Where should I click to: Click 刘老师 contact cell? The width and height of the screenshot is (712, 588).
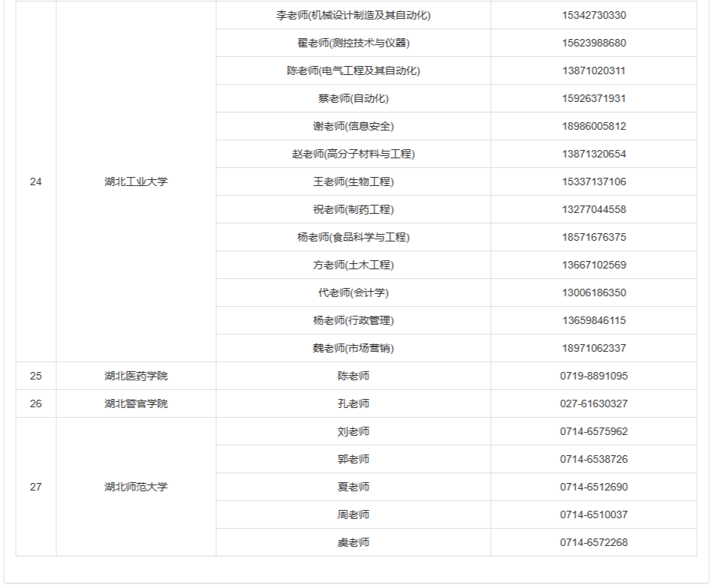(353, 431)
